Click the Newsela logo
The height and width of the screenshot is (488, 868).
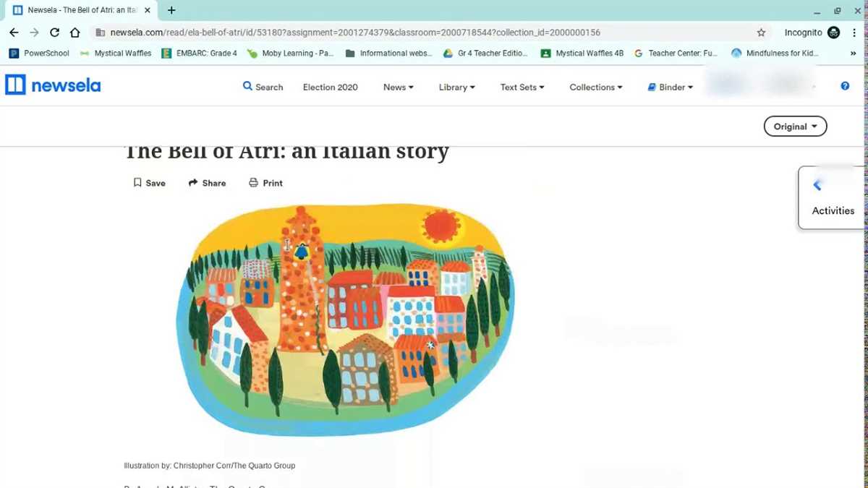click(x=53, y=85)
